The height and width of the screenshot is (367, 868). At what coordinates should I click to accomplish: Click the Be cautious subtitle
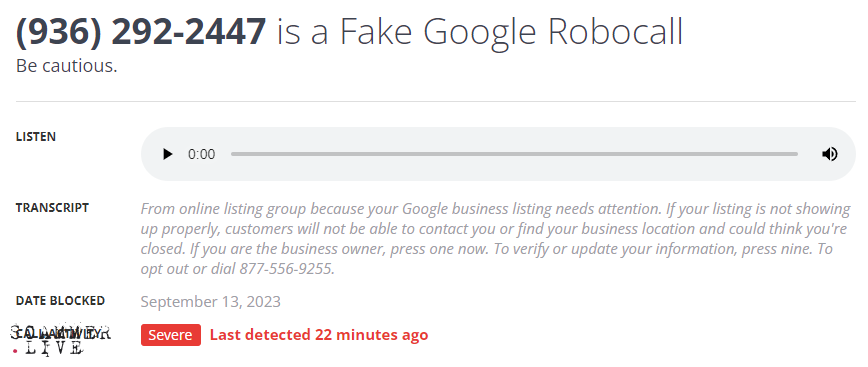click(x=66, y=66)
